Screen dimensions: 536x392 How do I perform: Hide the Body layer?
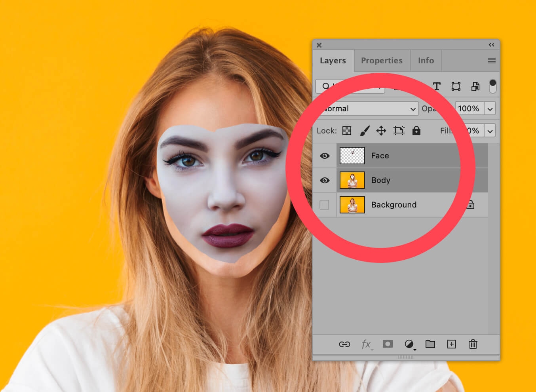pos(325,181)
